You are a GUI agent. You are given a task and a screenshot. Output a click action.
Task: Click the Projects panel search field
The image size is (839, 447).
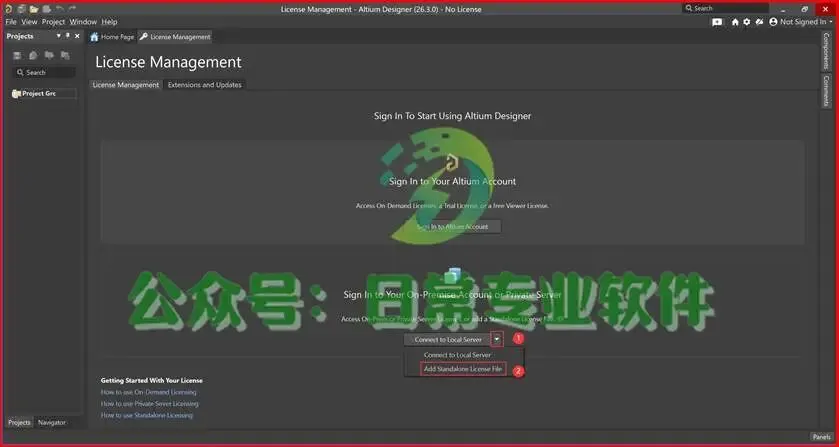44,72
